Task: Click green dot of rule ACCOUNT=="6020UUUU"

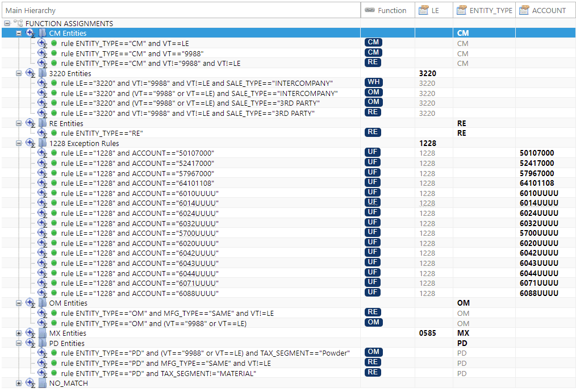Action: click(x=54, y=243)
